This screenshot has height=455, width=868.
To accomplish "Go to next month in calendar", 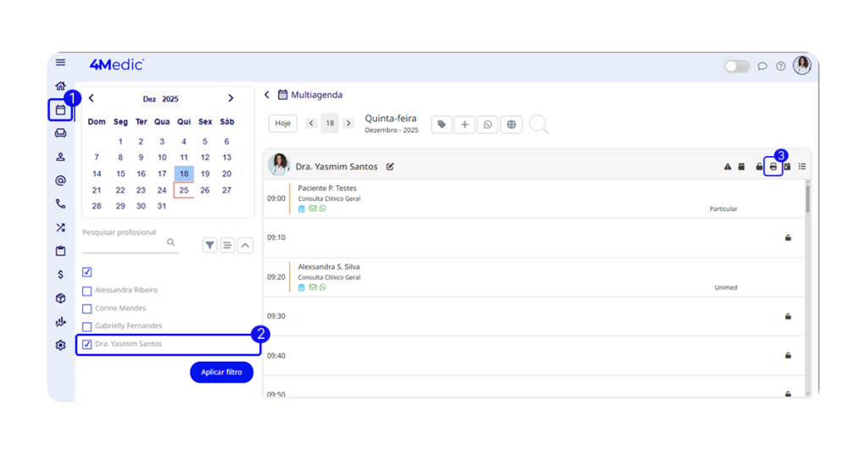I will 231,98.
